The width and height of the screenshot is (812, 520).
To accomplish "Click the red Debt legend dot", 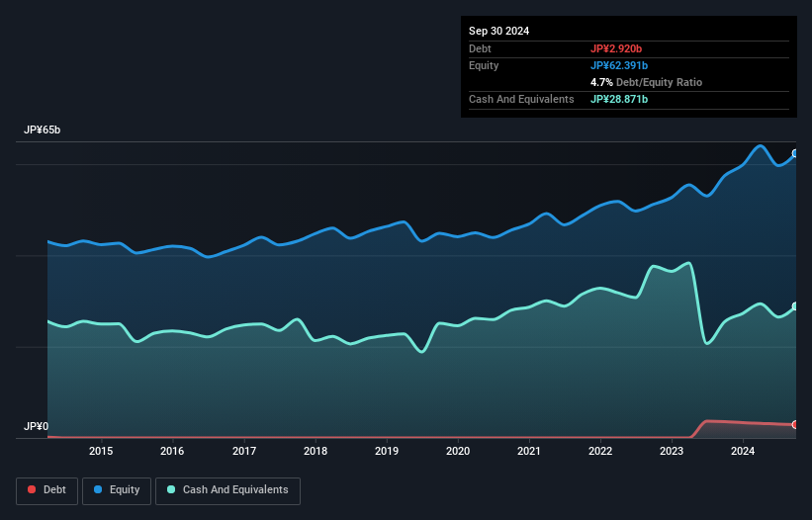I will pyautogui.click(x=32, y=489).
